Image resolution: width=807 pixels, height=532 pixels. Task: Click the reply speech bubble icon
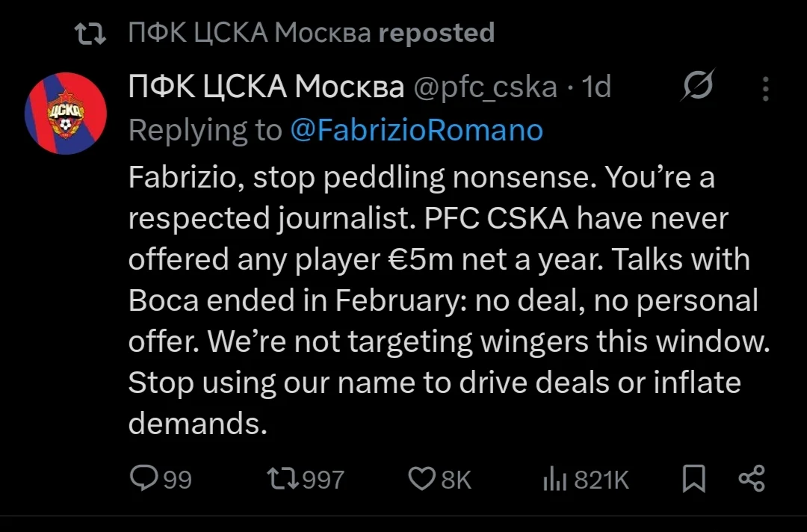click(x=143, y=478)
